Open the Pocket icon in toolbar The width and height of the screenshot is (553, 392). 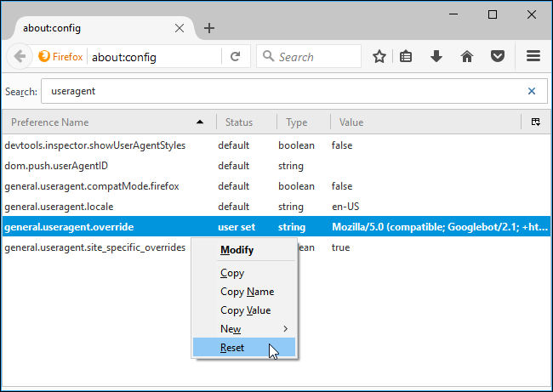(497, 57)
